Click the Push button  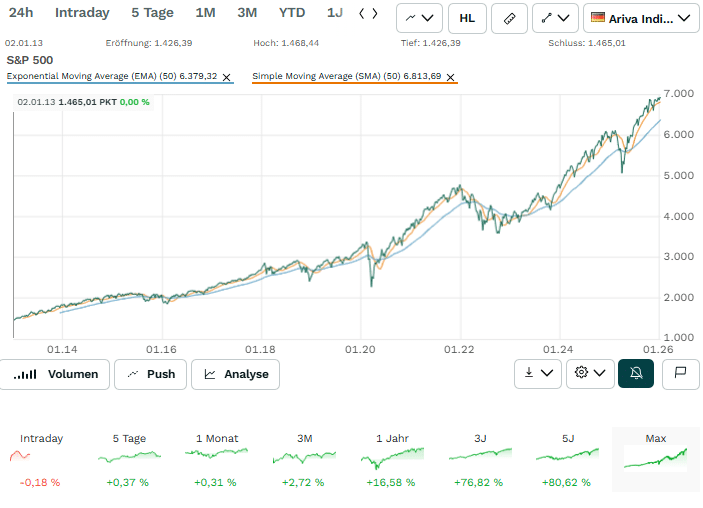150,374
